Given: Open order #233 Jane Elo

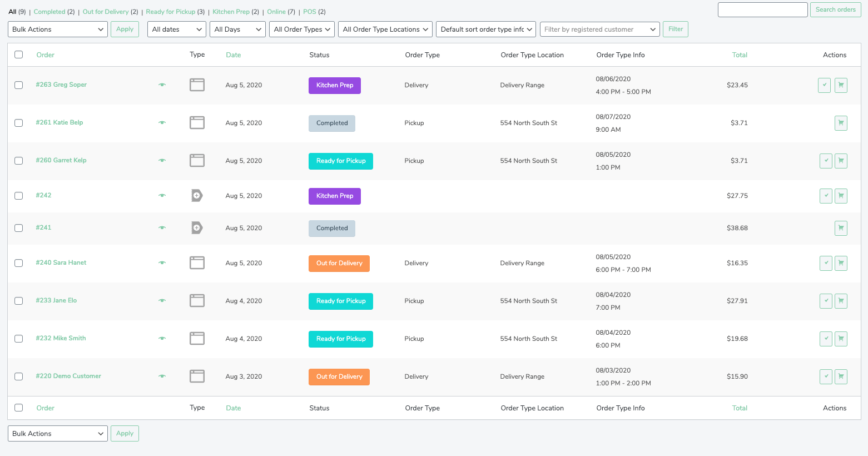Looking at the screenshot, I should coord(56,300).
